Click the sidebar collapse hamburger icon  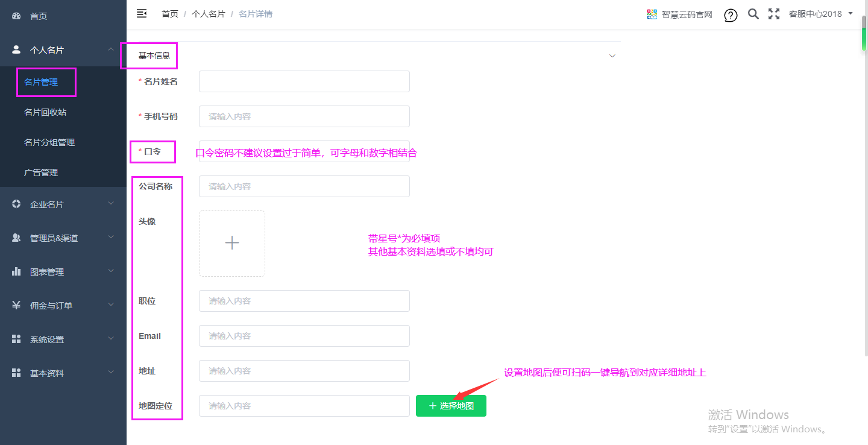coord(142,13)
